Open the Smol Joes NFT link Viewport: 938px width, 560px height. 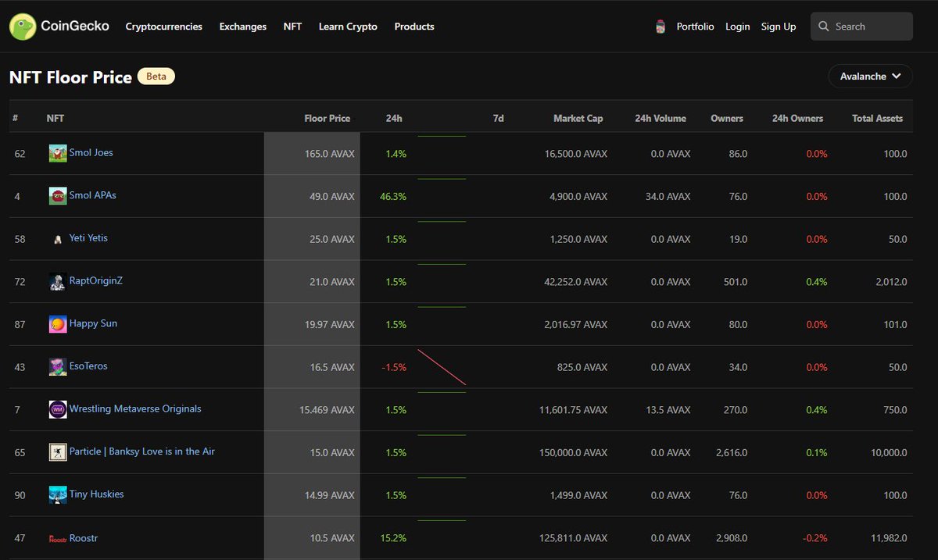pos(91,153)
